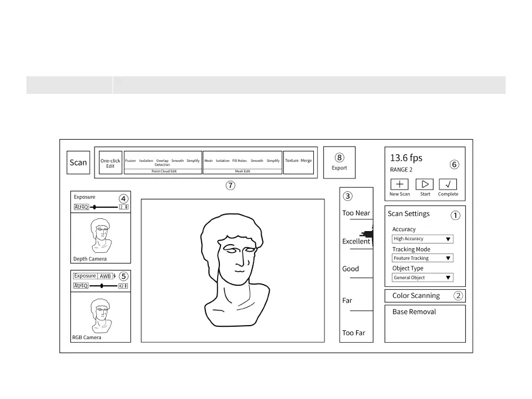The image size is (532, 399).
Task: Click the RANGE 2 label
Action: point(401,170)
